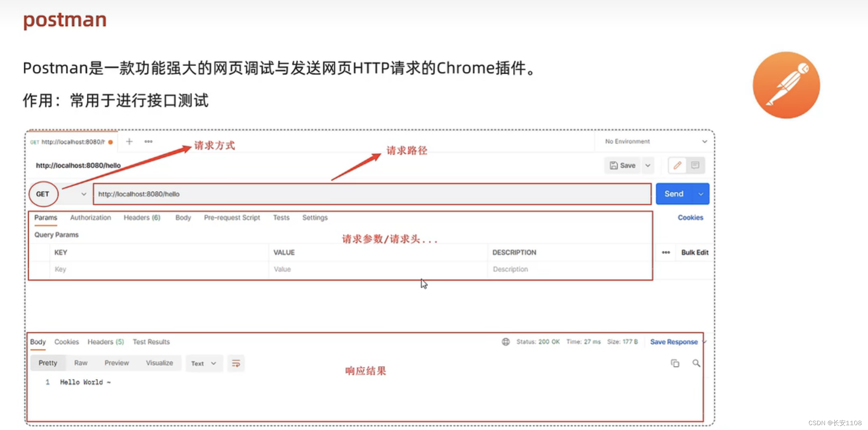Click the Description input cell
This screenshot has width=868, height=430.
570,269
